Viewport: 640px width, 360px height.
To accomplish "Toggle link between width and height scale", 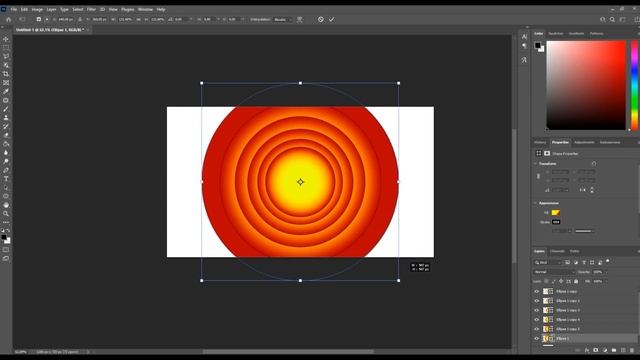I will (x=139, y=19).
